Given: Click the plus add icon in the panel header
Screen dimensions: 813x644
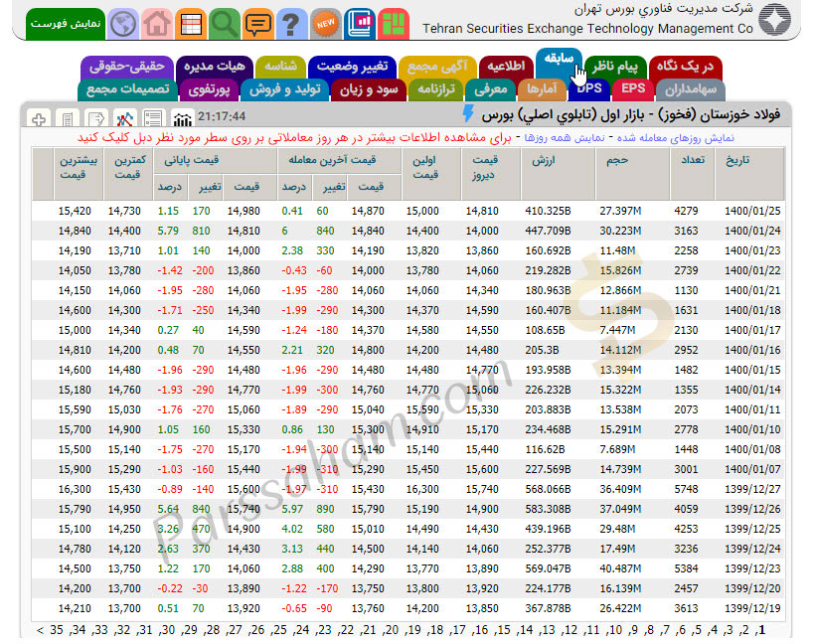Looking at the screenshot, I should coord(39,119).
